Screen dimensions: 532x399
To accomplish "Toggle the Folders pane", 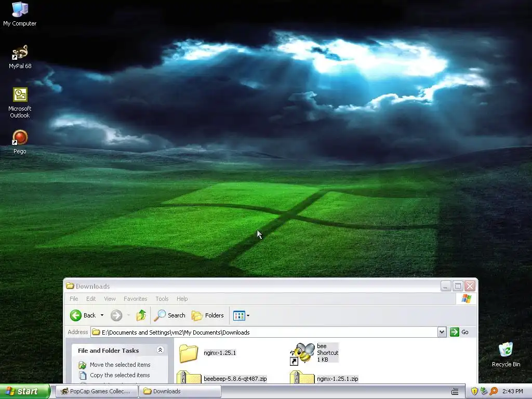I will click(208, 315).
